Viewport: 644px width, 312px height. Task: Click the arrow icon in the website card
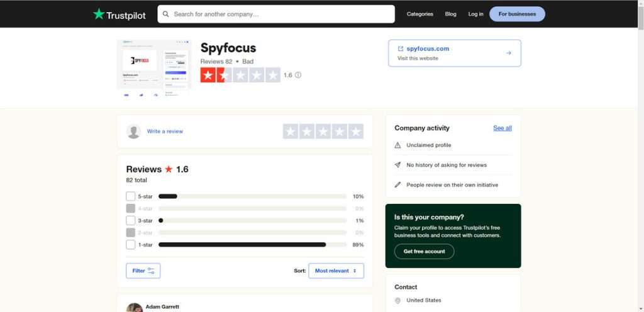coord(508,53)
